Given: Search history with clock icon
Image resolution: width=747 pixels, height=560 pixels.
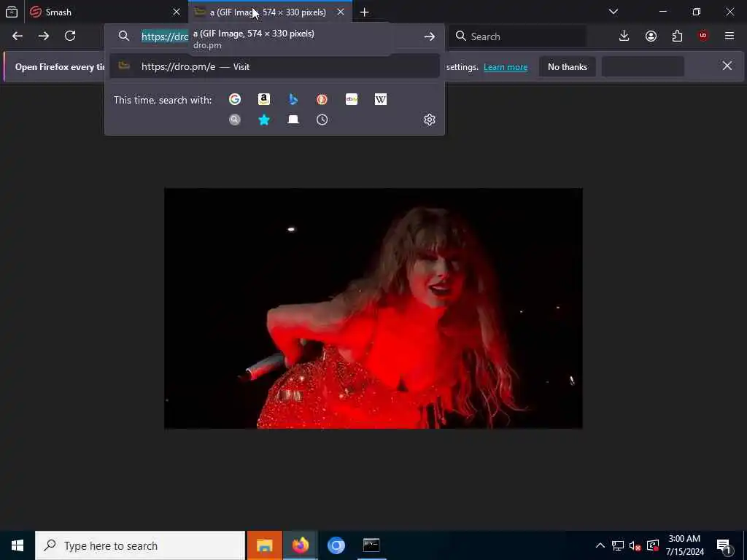Looking at the screenshot, I should tap(322, 120).
